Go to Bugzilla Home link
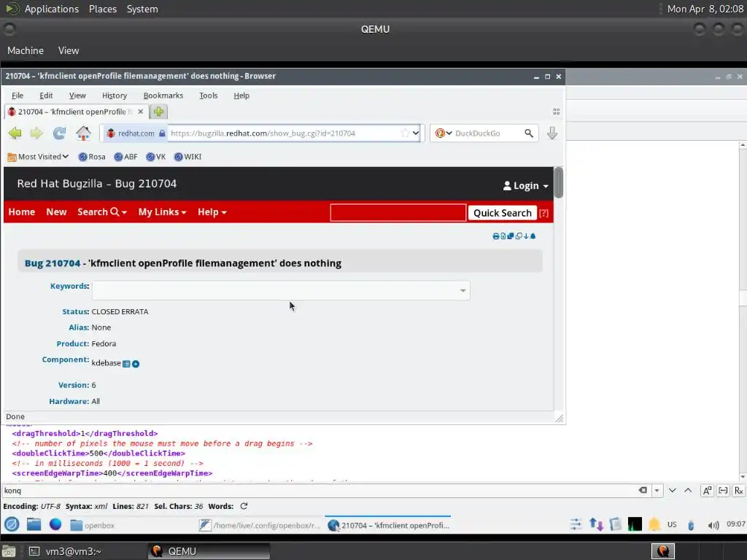 (x=21, y=212)
